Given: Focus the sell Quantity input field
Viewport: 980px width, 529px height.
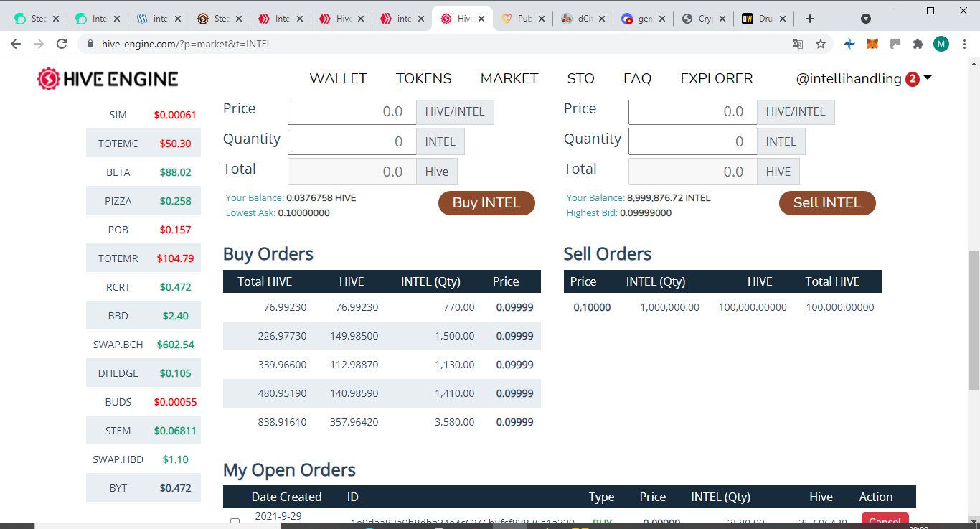Looking at the screenshot, I should pos(693,141).
